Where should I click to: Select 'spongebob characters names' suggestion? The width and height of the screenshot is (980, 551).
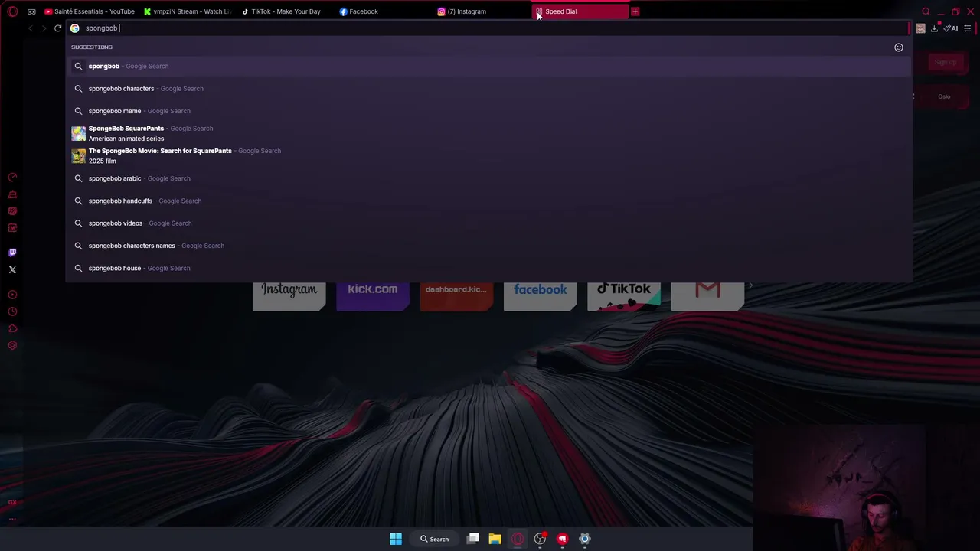[488, 246]
